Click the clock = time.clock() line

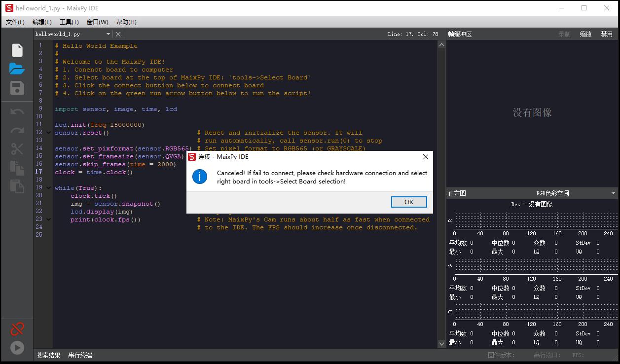(94, 172)
